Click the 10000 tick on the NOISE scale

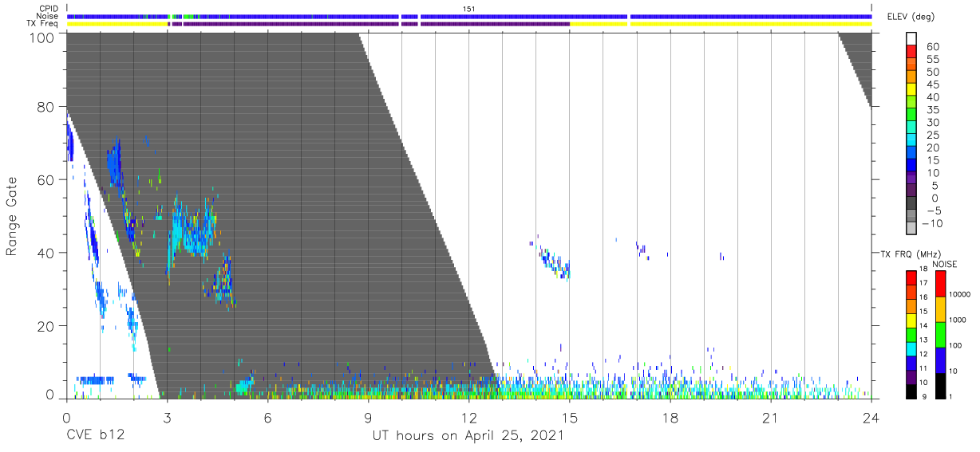[958, 294]
